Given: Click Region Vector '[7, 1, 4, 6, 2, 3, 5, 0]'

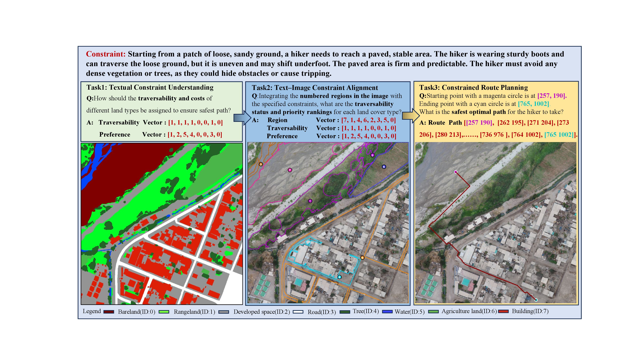Looking at the screenshot, I should coord(369,120).
